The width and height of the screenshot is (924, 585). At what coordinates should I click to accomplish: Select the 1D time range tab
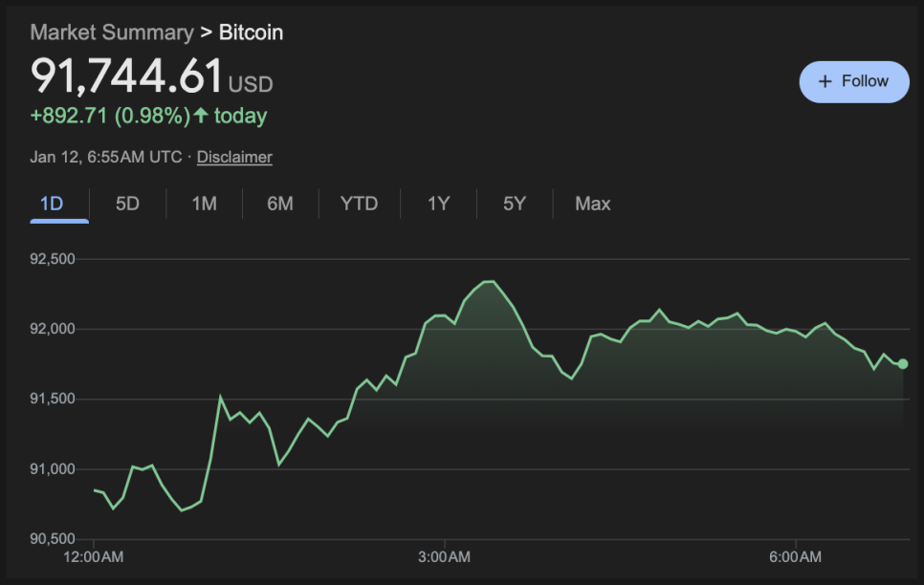51,204
